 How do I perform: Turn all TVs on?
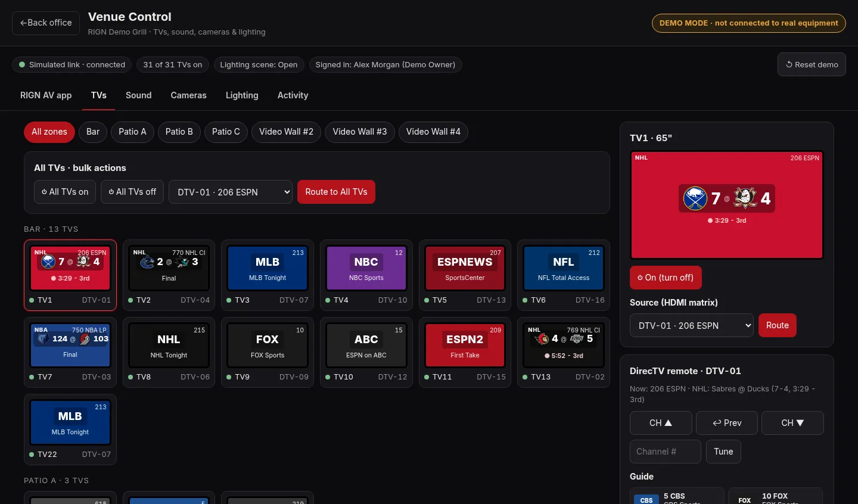65,192
